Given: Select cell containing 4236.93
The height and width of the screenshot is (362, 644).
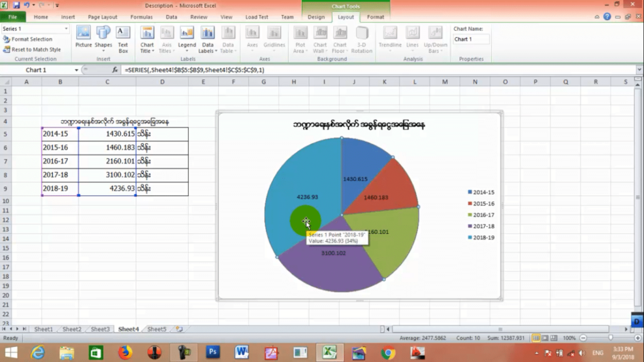Looking at the screenshot, I should (x=107, y=189).
